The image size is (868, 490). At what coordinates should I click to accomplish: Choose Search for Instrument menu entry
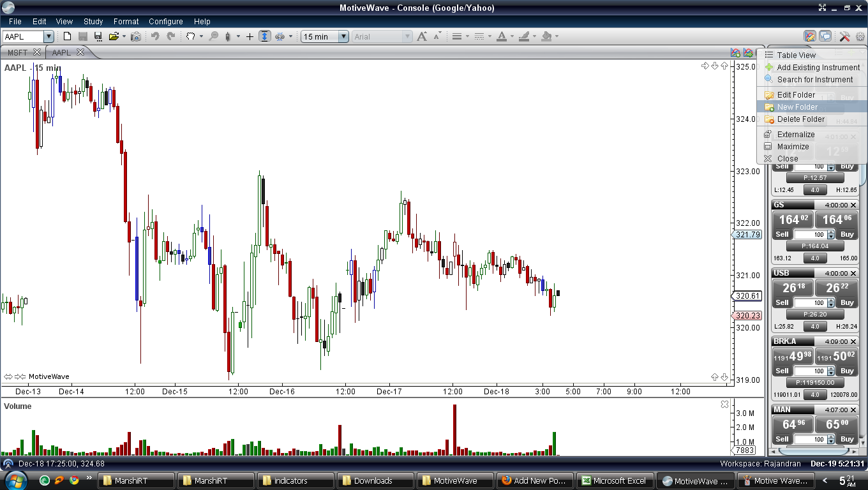tap(812, 79)
